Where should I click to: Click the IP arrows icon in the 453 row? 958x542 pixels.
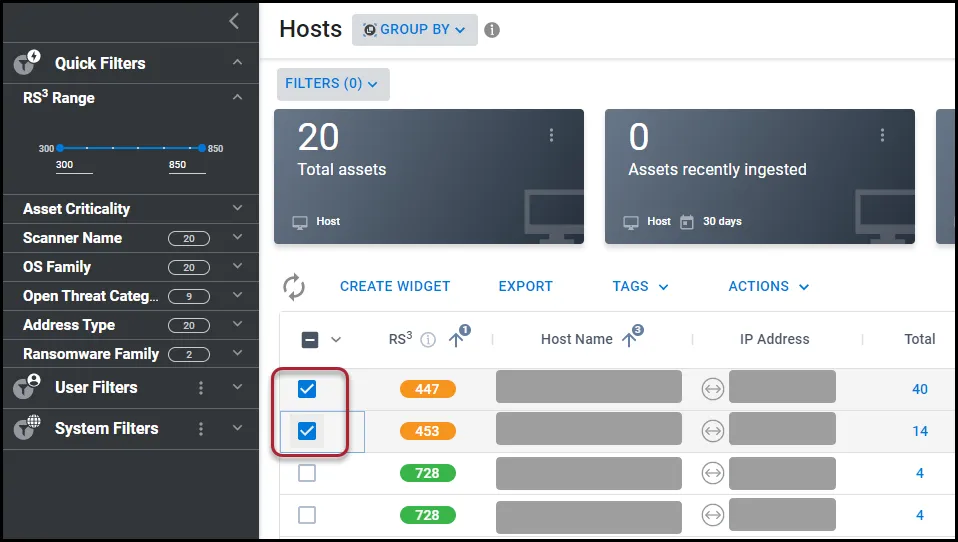tap(712, 431)
